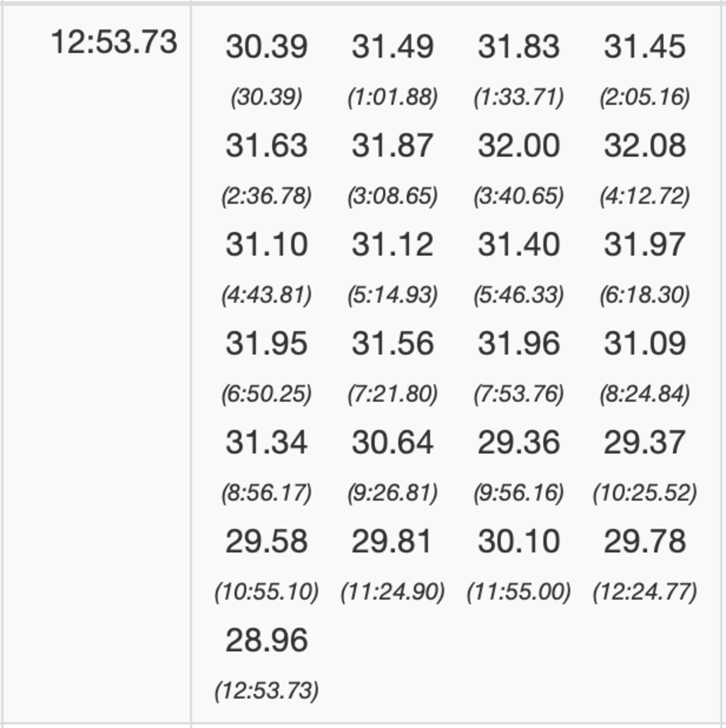Select lap split 31.45

[645, 47]
